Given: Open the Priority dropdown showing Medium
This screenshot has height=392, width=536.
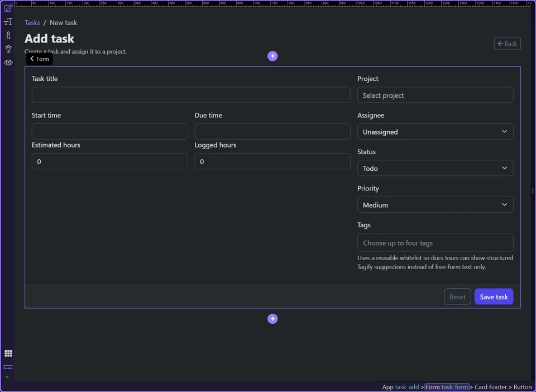Looking at the screenshot, I should point(435,204).
